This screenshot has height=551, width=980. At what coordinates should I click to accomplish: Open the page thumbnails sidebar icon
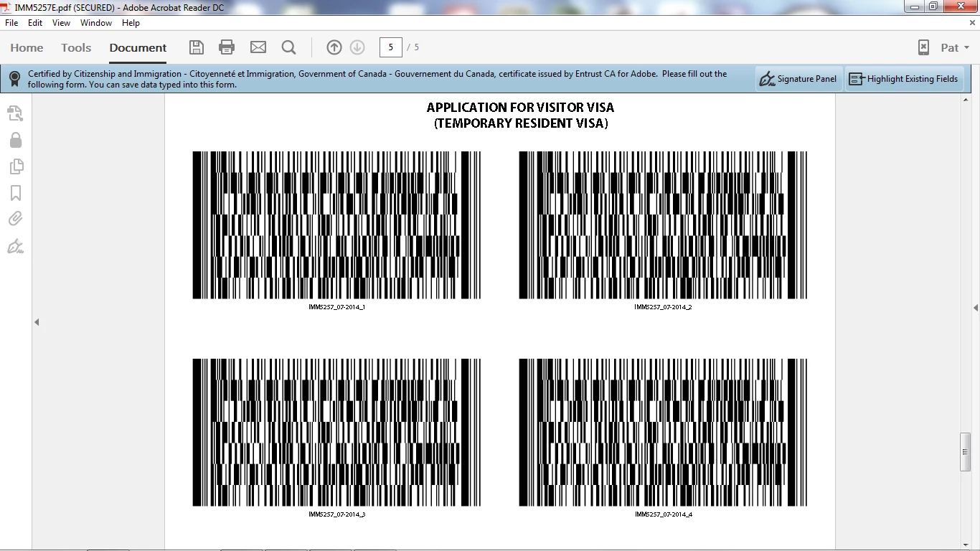coord(16,113)
